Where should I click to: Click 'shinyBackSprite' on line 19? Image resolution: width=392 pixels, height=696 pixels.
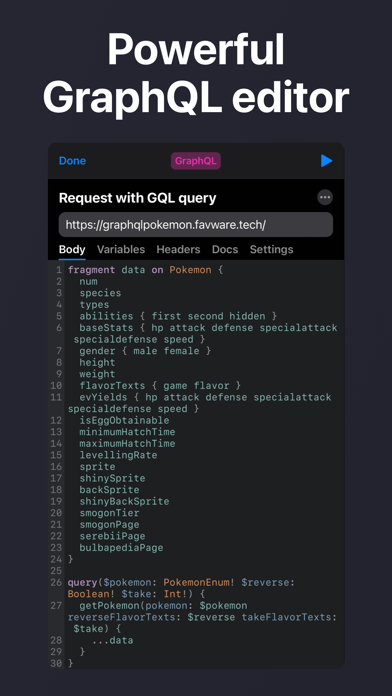(124, 502)
